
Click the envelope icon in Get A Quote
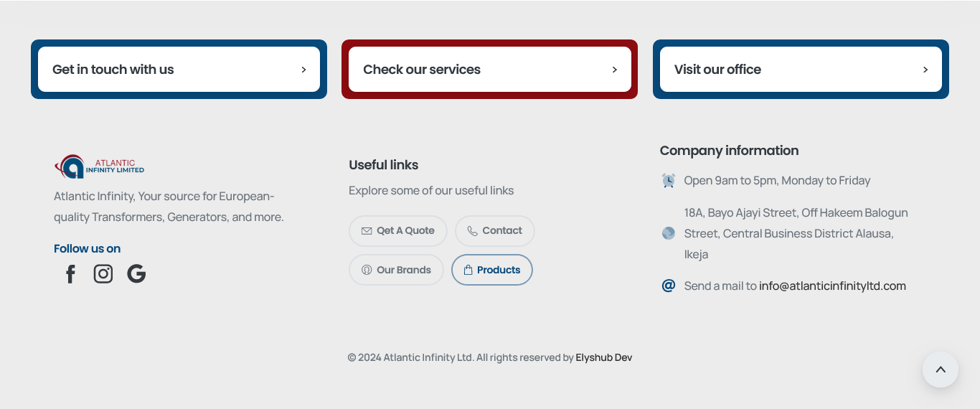367,231
